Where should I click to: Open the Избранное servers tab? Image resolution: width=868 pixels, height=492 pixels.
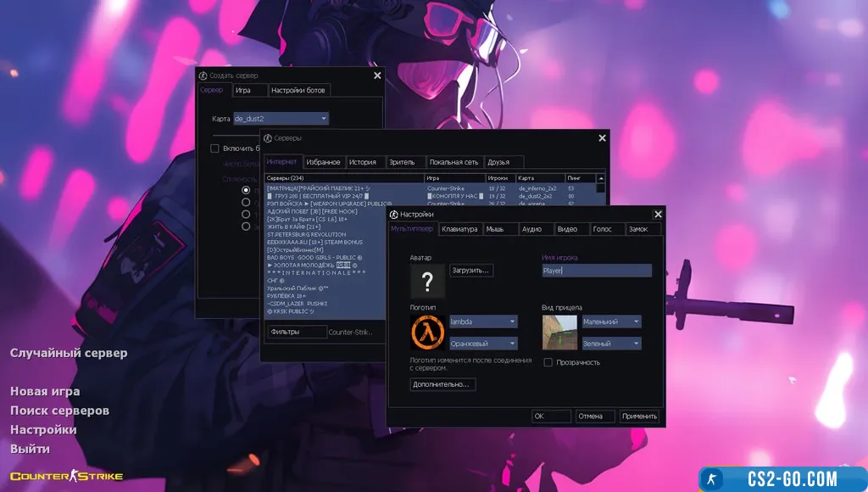coord(323,162)
